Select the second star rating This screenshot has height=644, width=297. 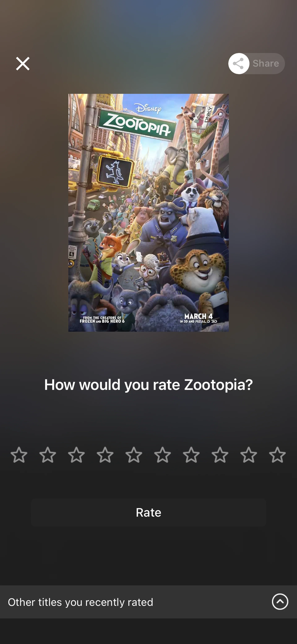coord(48,455)
